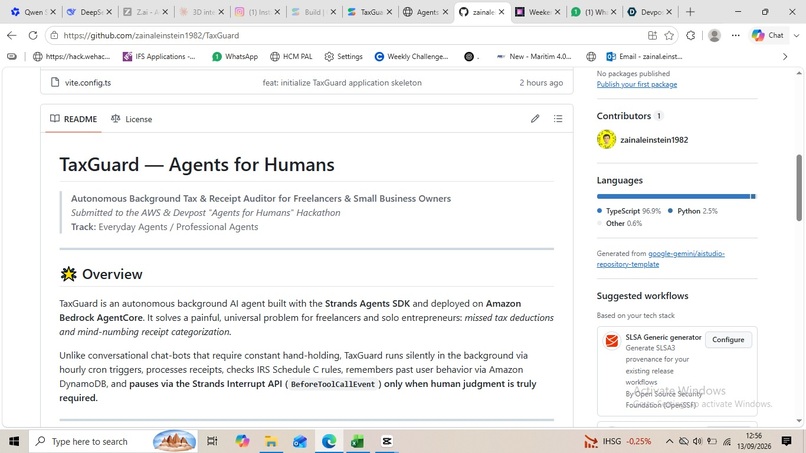The height and width of the screenshot is (453, 806).
Task: Open the network wifi icon
Action: pyautogui.click(x=727, y=441)
